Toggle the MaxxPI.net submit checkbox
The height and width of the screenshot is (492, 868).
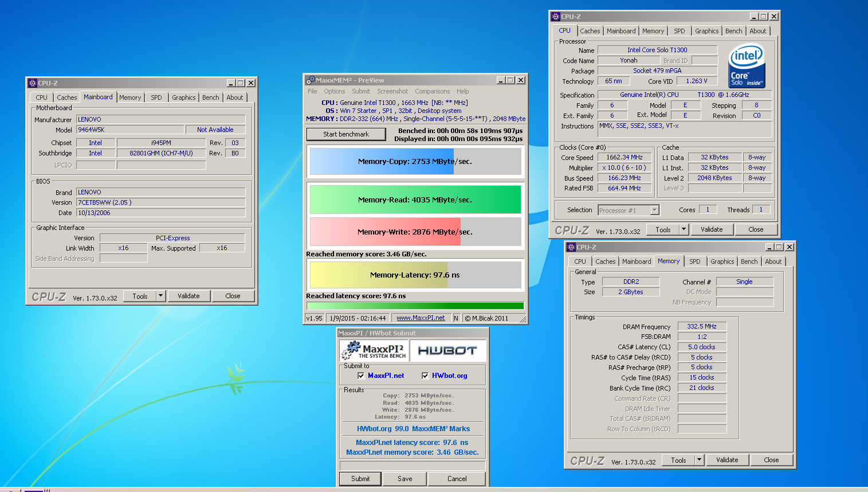pyautogui.click(x=361, y=376)
